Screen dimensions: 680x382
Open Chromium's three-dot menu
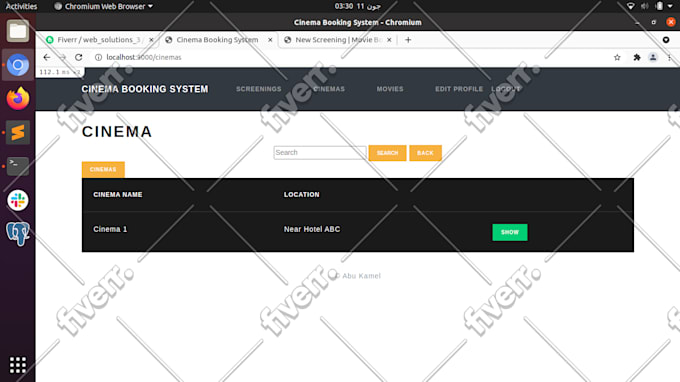pyautogui.click(x=669, y=57)
